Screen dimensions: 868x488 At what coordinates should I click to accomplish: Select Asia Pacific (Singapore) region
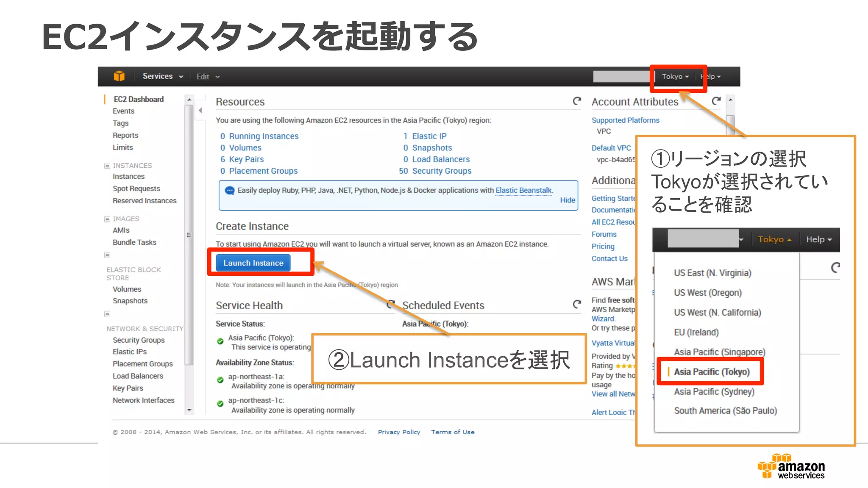pos(720,352)
